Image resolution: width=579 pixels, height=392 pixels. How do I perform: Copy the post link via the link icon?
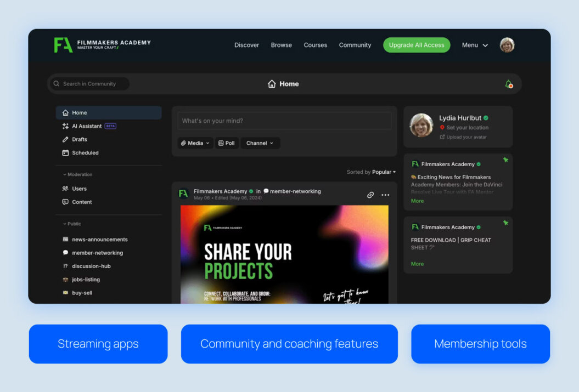pos(370,195)
